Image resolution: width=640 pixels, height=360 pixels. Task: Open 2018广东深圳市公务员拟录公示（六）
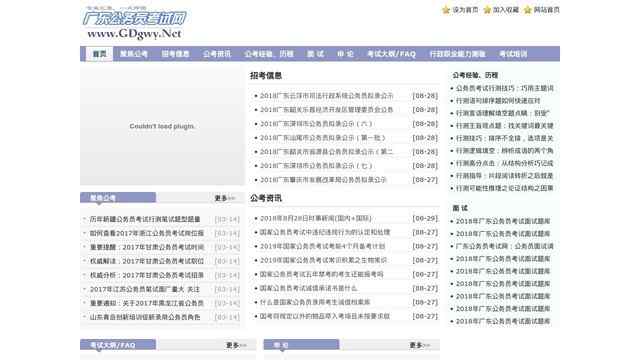[316, 124]
